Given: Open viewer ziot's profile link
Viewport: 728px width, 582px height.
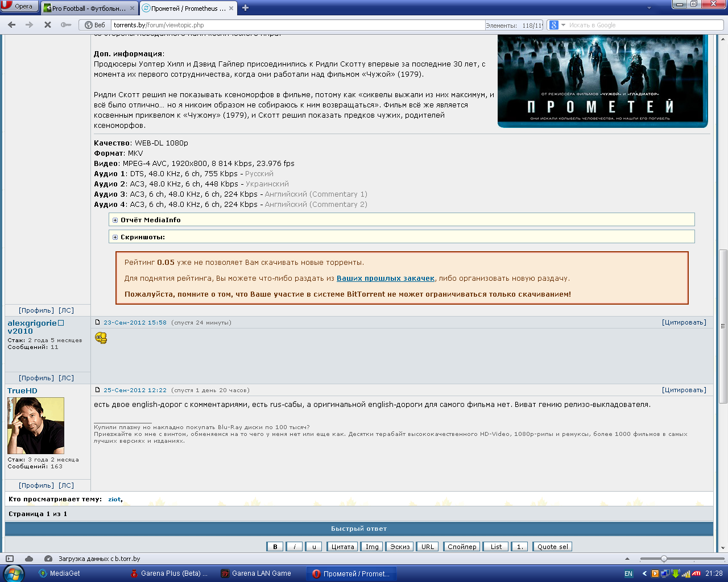Looking at the screenshot, I should (114, 499).
